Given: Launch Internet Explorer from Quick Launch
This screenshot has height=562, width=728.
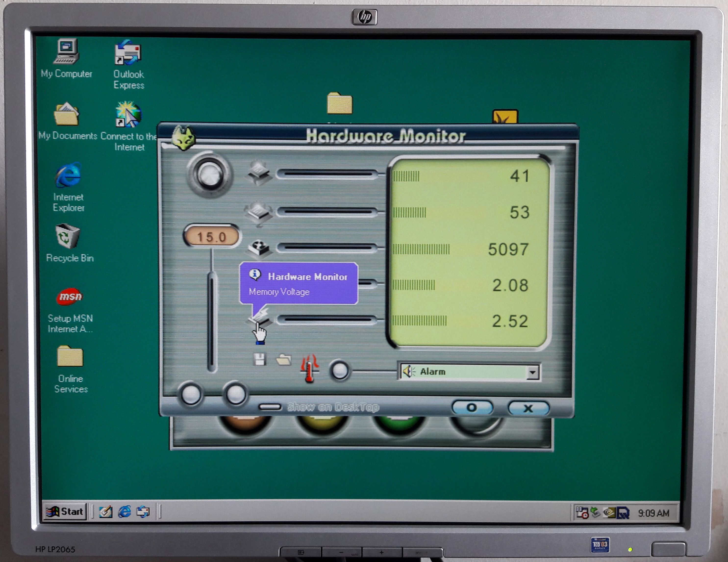Looking at the screenshot, I should coord(125,512).
